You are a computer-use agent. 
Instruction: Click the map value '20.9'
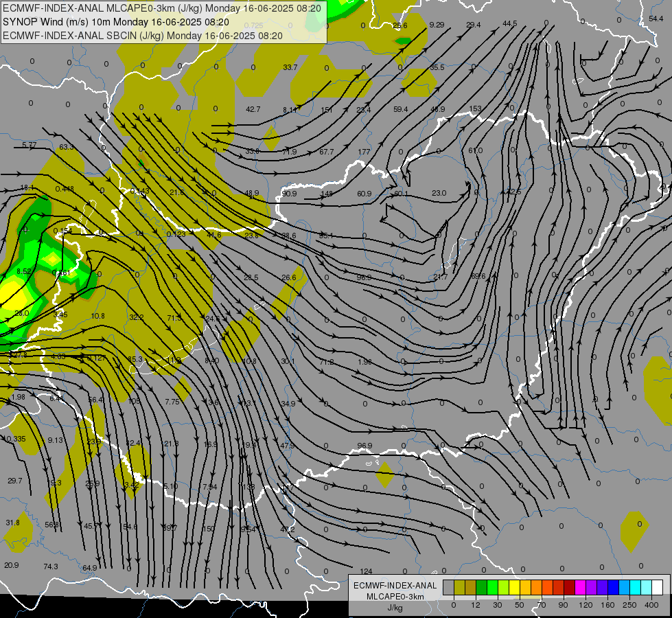12,565
